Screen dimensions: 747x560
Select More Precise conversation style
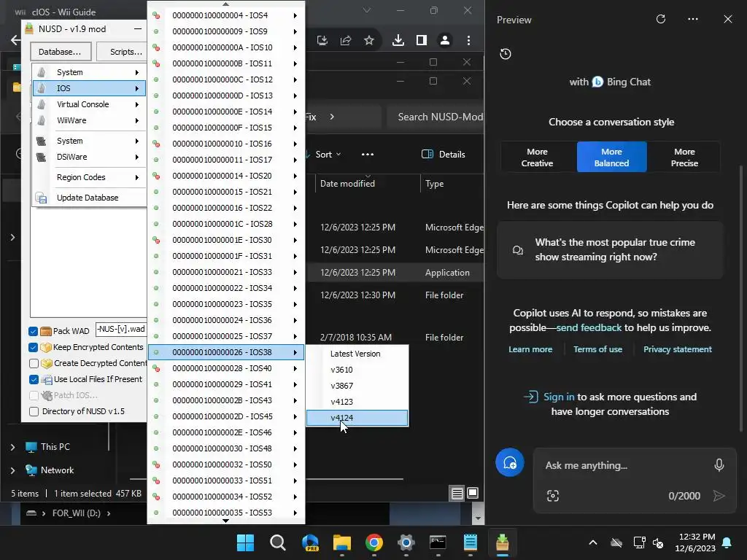click(x=684, y=157)
